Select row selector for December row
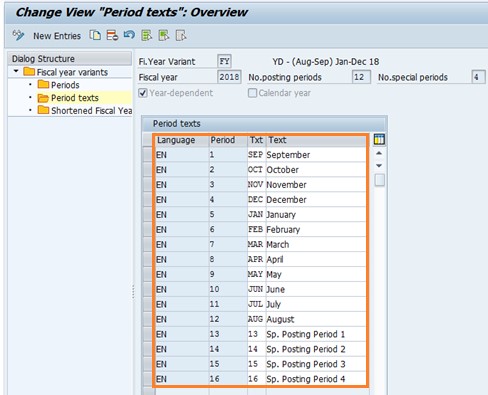 [x=148, y=200]
